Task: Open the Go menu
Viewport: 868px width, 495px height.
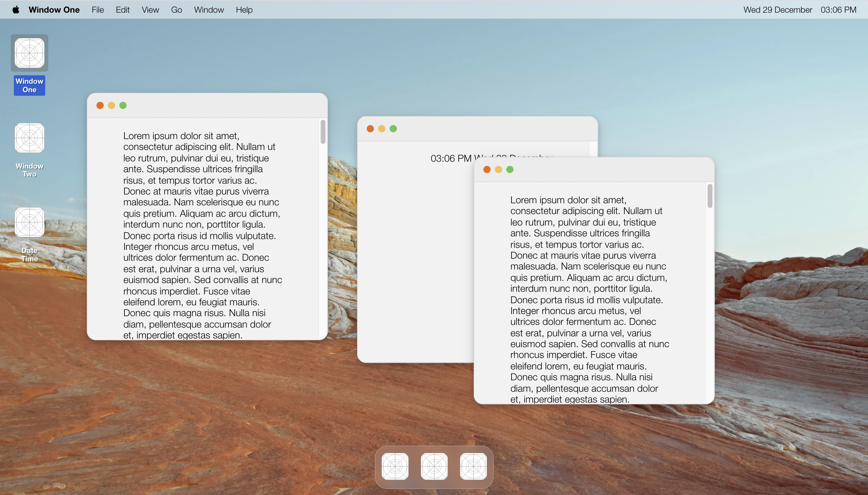Action: coord(176,10)
